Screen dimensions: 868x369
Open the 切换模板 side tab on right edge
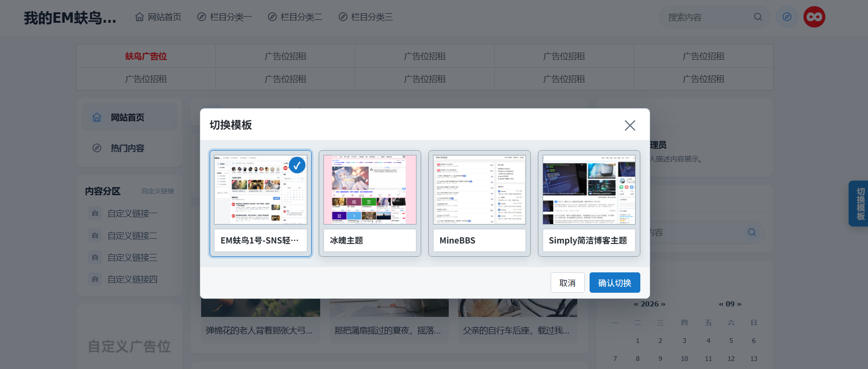click(x=859, y=204)
